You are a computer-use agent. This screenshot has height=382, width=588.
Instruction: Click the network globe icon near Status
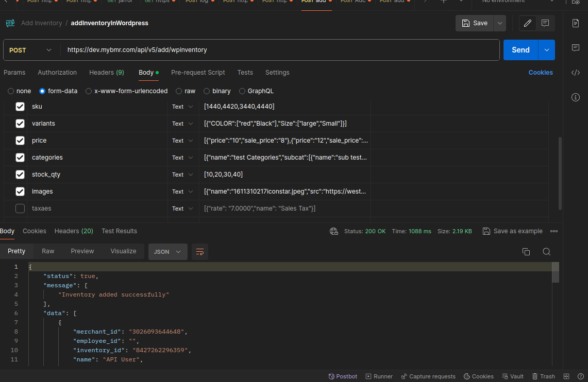[334, 231]
